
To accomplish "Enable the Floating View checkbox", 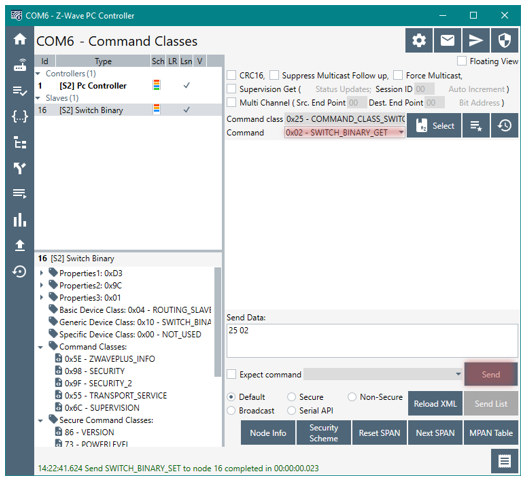I will tap(462, 61).
